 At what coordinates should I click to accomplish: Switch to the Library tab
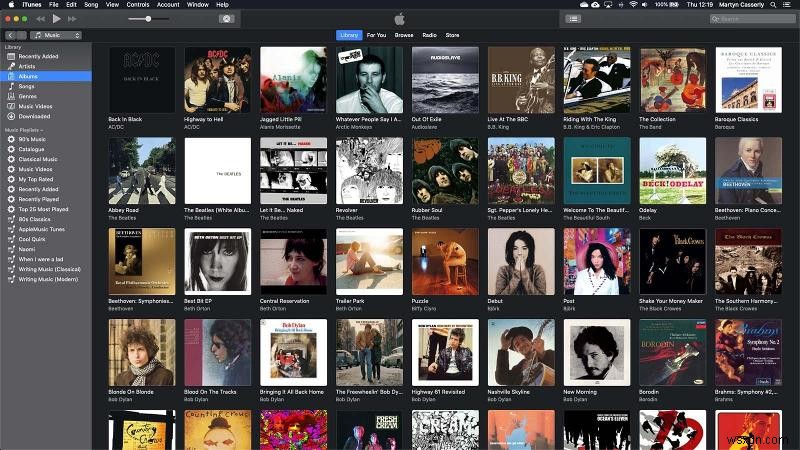tap(349, 35)
